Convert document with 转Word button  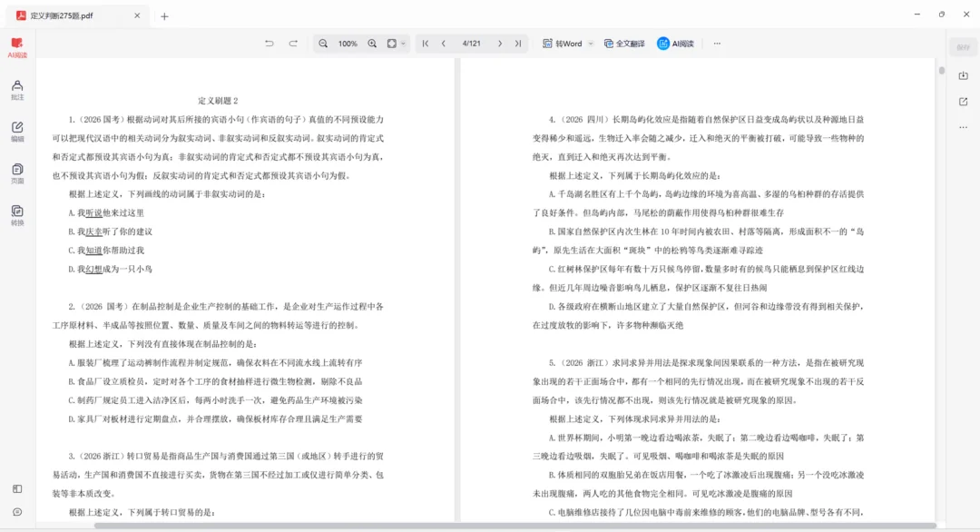tap(563, 44)
